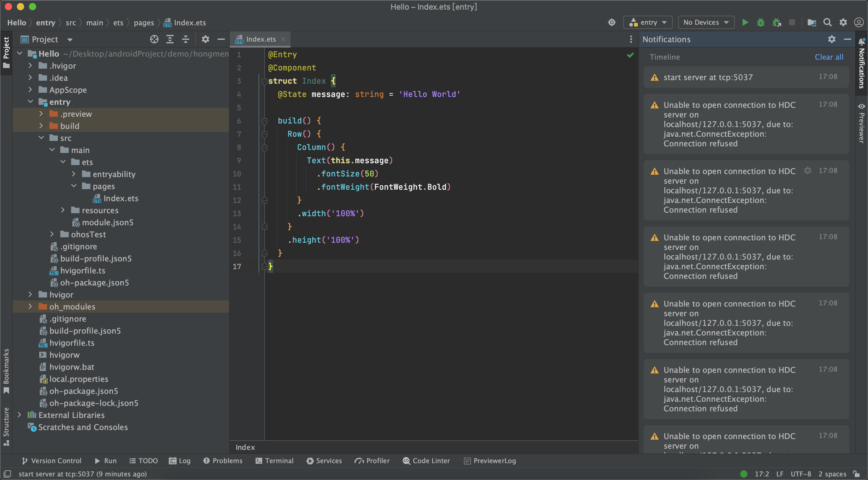Open the Code Linter tool tab
The width and height of the screenshot is (868, 480).
coord(426,460)
